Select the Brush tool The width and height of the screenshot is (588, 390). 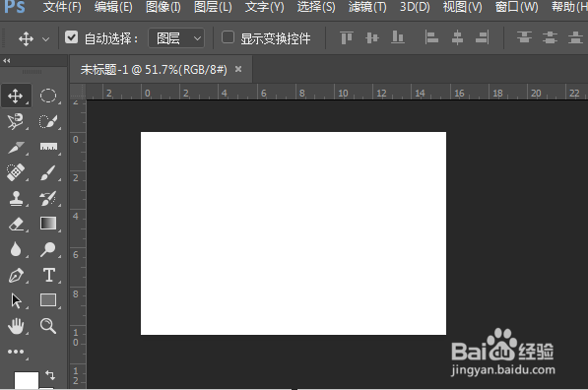[48, 173]
